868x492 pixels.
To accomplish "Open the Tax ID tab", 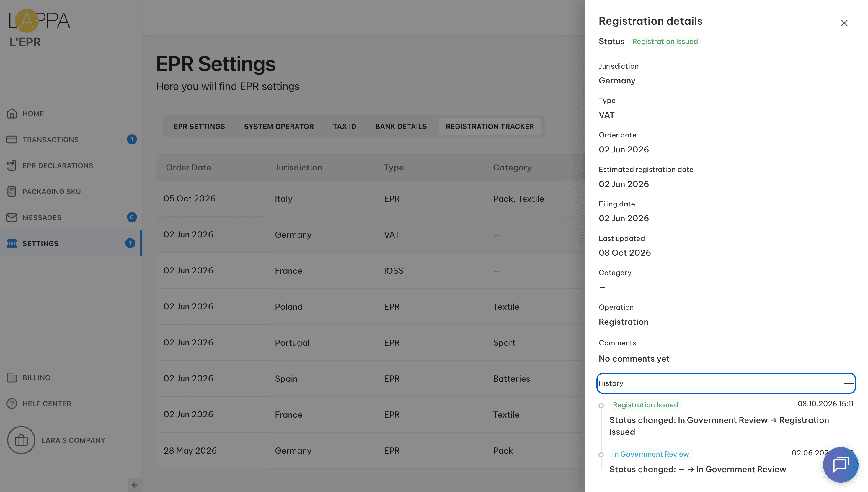I will click(x=344, y=126).
